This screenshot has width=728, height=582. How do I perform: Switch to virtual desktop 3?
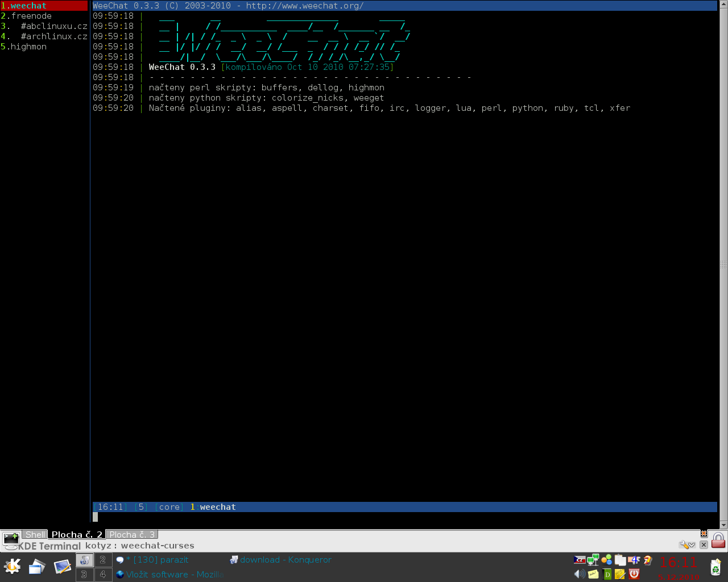(84, 575)
